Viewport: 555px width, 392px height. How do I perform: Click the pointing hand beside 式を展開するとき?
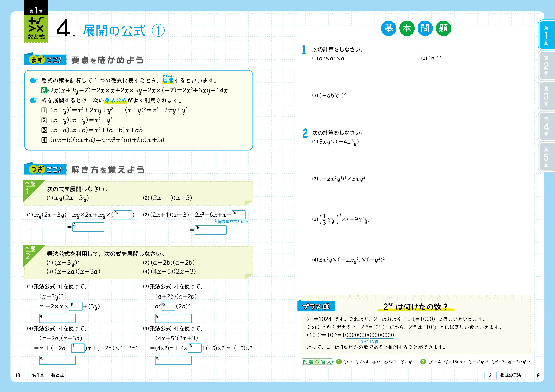click(x=34, y=100)
